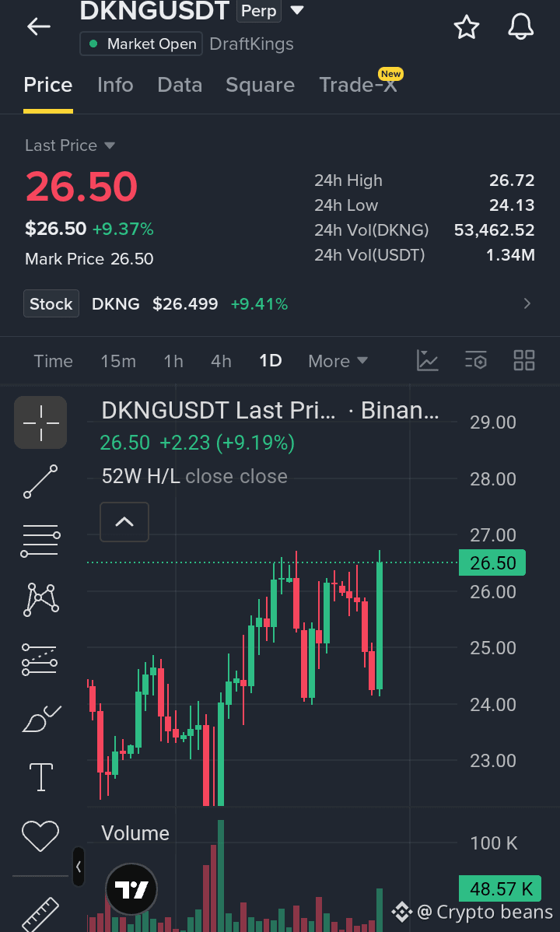This screenshot has height=932, width=560.
Task: Open the grid layout icon
Action: point(524,361)
